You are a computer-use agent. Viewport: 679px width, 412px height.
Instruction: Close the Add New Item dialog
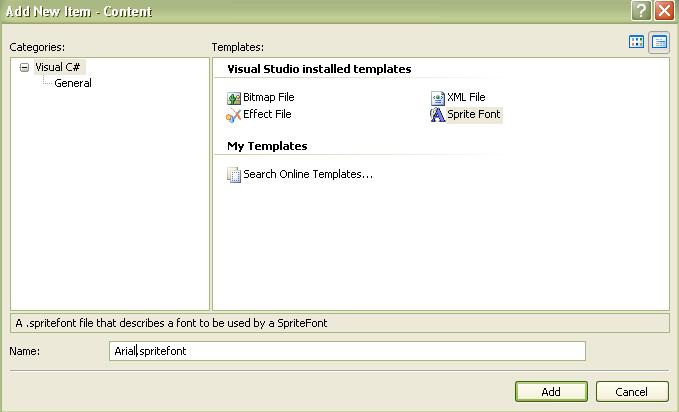click(x=664, y=11)
